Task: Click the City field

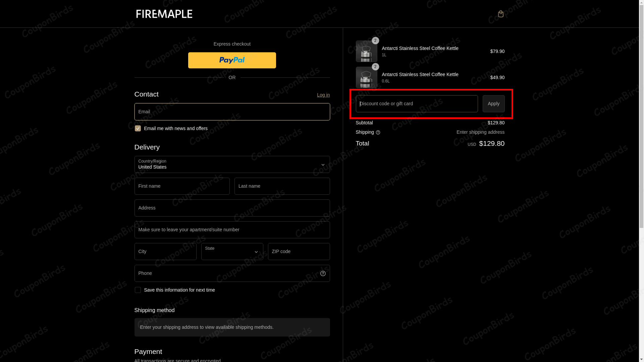Action: pos(165,251)
